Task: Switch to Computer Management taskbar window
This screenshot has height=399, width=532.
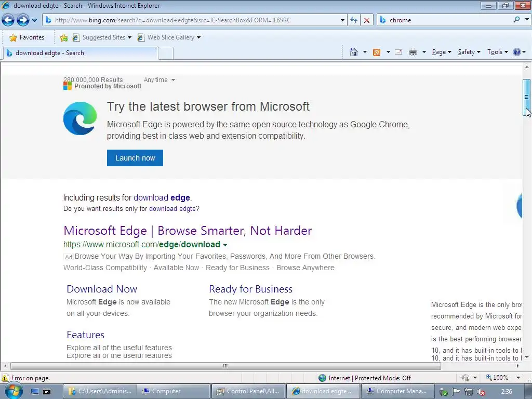Action: tap(397, 392)
